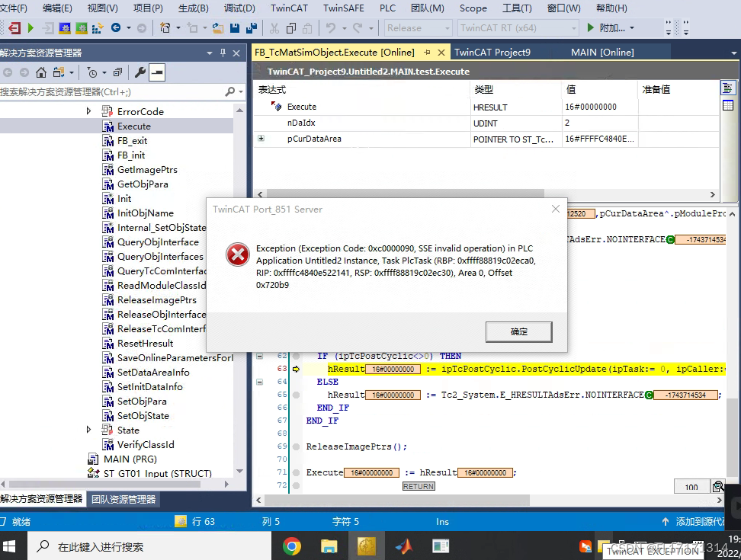Toggle breakpoint marker on line 69
Image resolution: width=741 pixels, height=560 pixels.
296,446
